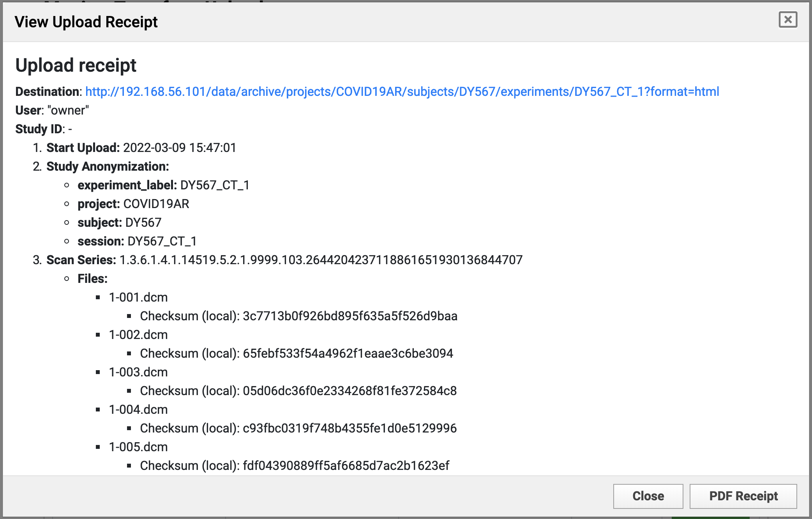Screen dimensions: 812x519
Task: Click the project value COVID19AR
Action: coord(156,204)
